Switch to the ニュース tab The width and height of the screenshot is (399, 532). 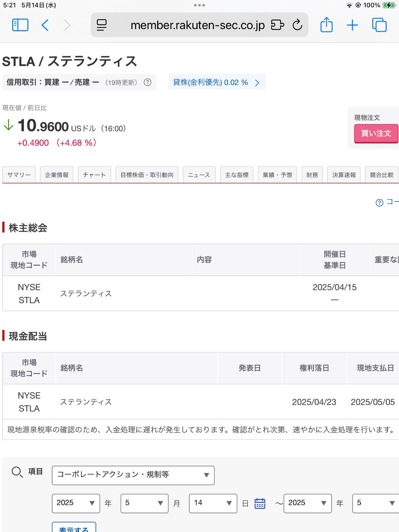pyautogui.click(x=199, y=175)
